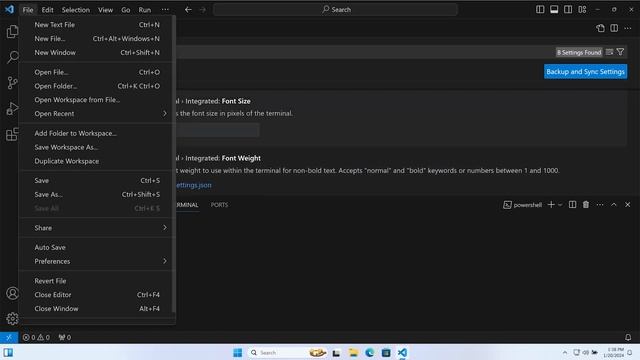640x360 pixels.
Task: Choose New File... menu entry
Action: tap(97, 39)
